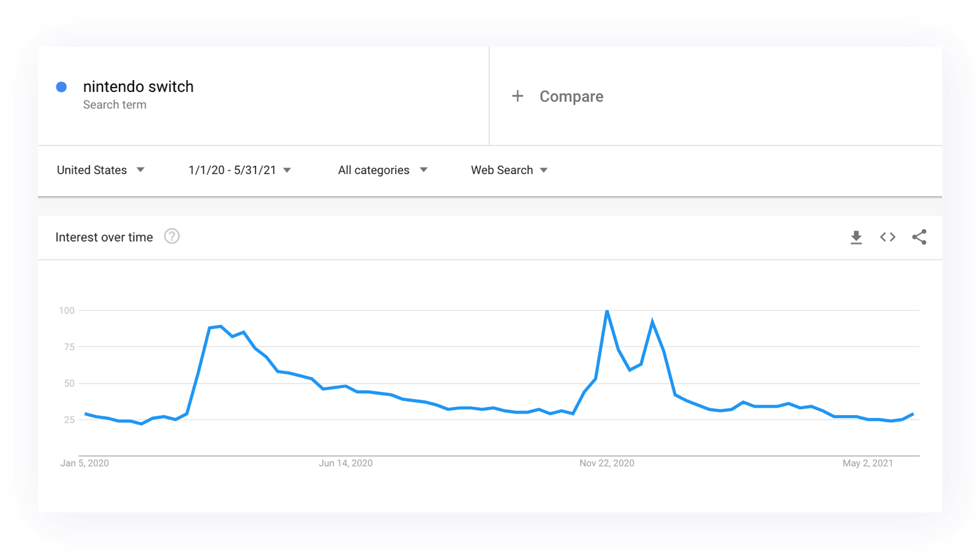The image size is (980, 559).
Task: Click the second peak in December 2020
Action: point(652,322)
